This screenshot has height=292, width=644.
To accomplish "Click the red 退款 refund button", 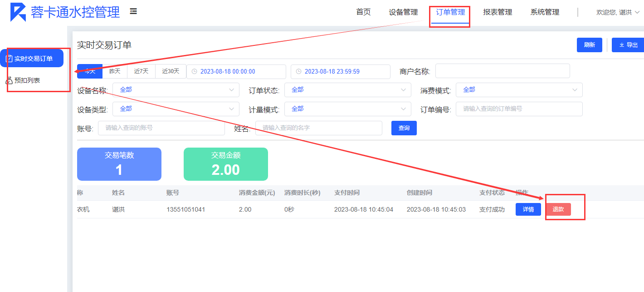I will (x=558, y=209).
